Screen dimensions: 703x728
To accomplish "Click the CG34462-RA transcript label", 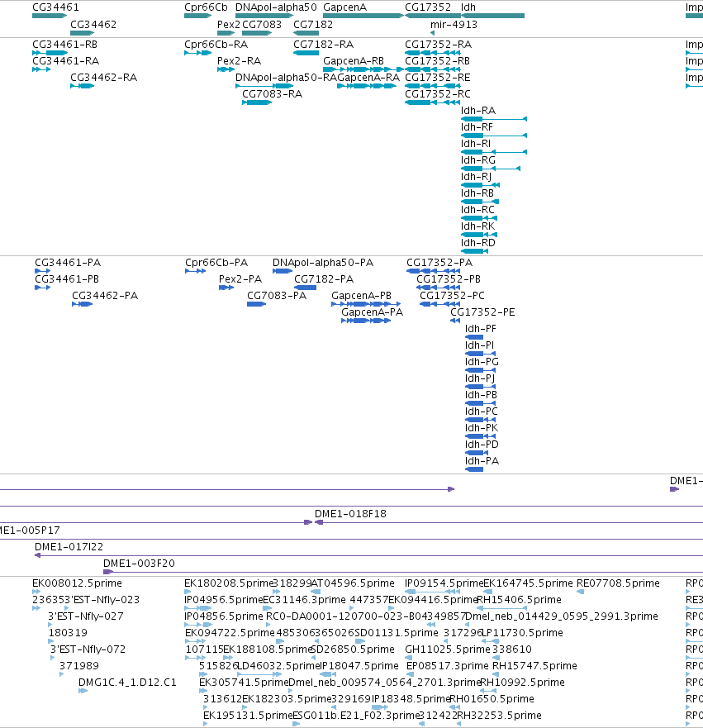I will click(103, 78).
